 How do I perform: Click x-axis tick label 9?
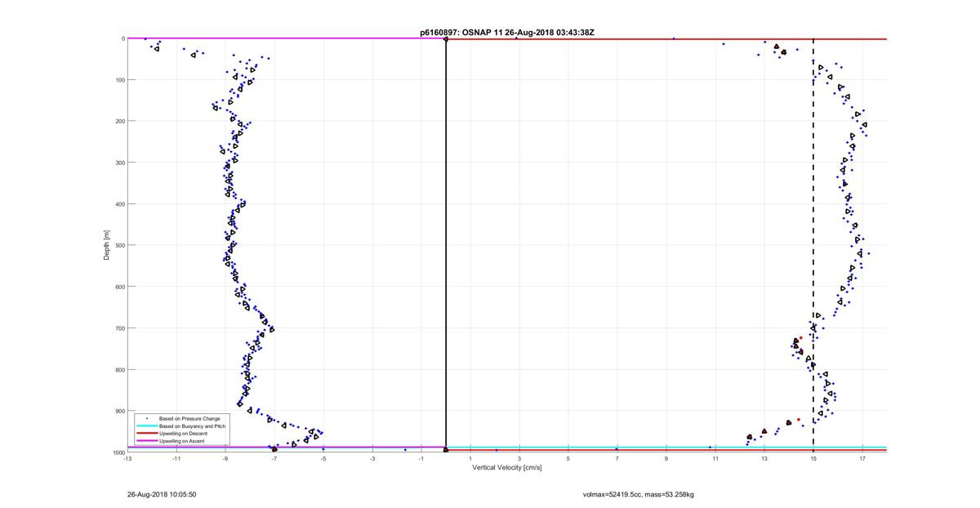pyautogui.click(x=666, y=457)
